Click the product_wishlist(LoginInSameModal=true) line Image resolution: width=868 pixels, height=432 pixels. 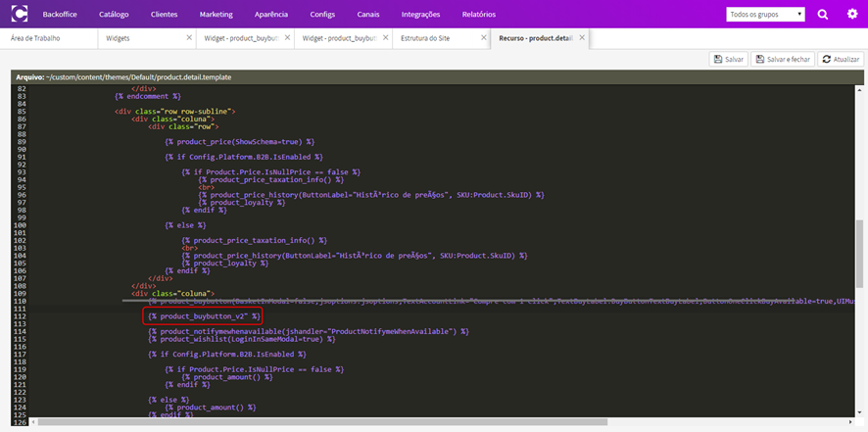[x=241, y=339]
